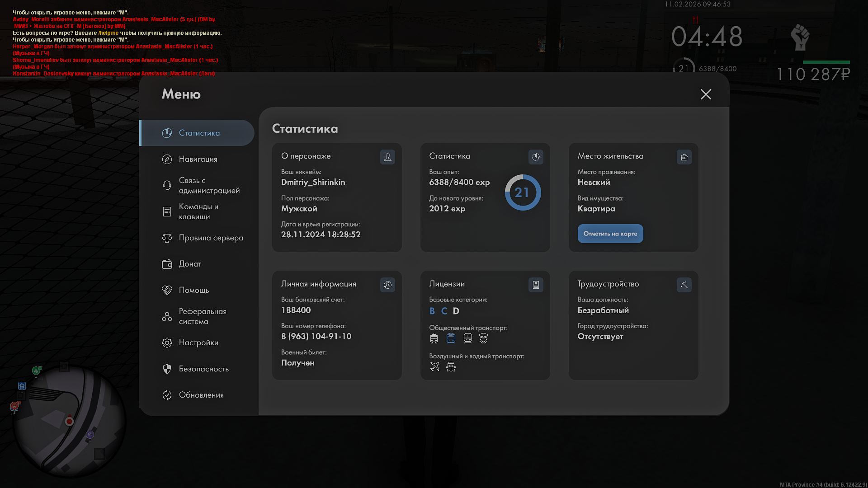868x488 pixels.
Task: Open the Донат section
Action: [190, 264]
